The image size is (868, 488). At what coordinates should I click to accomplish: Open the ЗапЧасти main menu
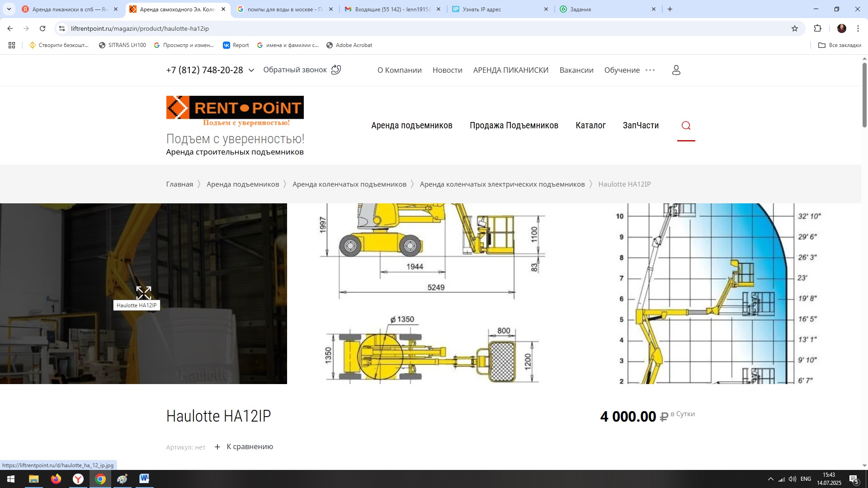pos(641,125)
